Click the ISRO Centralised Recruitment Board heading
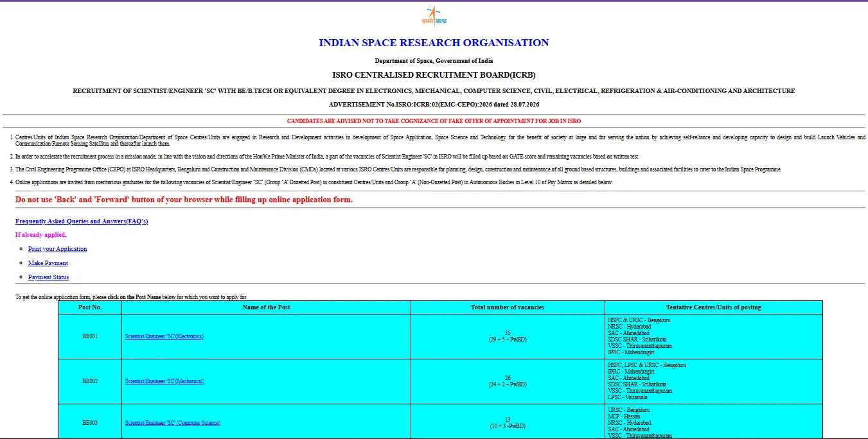The image size is (868, 439). 434,75
